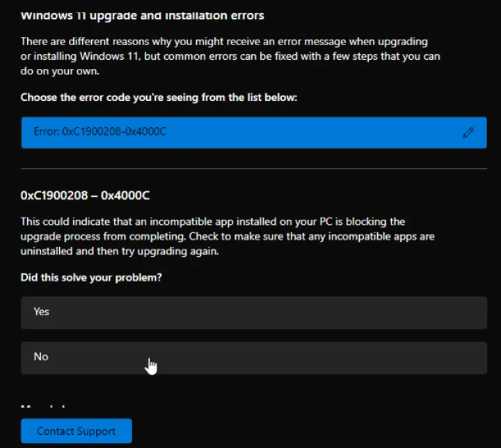The height and width of the screenshot is (448, 501).
Task: Click the 'do on your own.' line
Action: pyautogui.click(x=61, y=71)
